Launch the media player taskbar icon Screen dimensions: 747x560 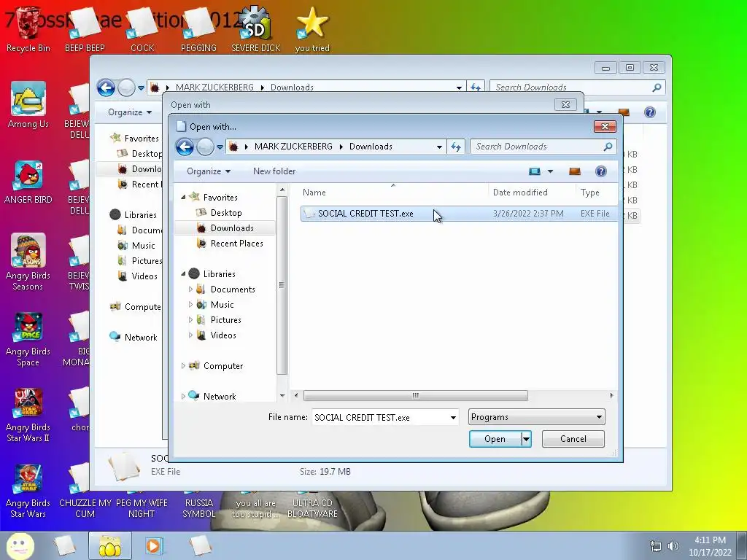point(155,545)
